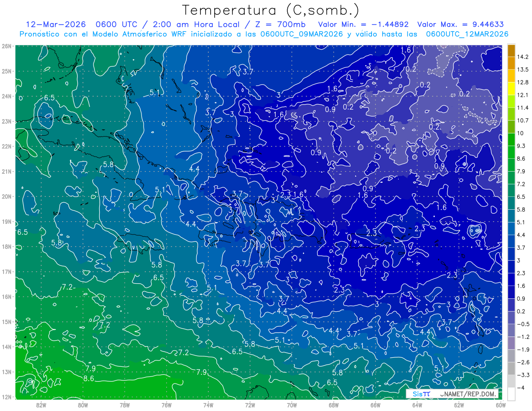The image size is (532, 411).
Task: Click the "64W" longitude label
Action: click(x=417, y=405)
